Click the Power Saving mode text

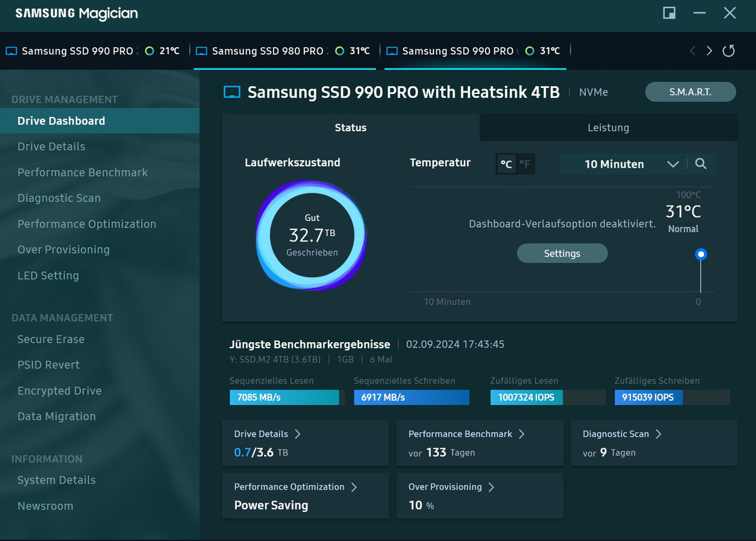(271, 505)
